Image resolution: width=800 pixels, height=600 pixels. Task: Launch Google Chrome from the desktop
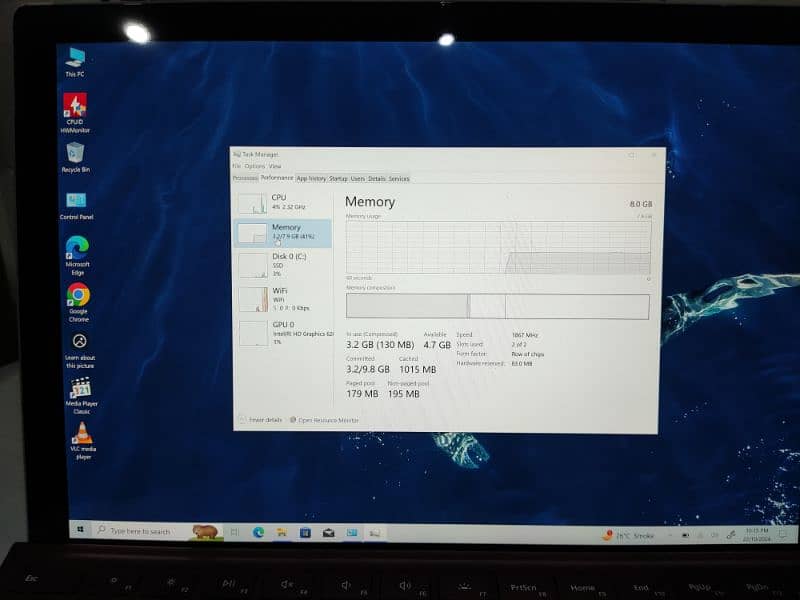(x=78, y=295)
